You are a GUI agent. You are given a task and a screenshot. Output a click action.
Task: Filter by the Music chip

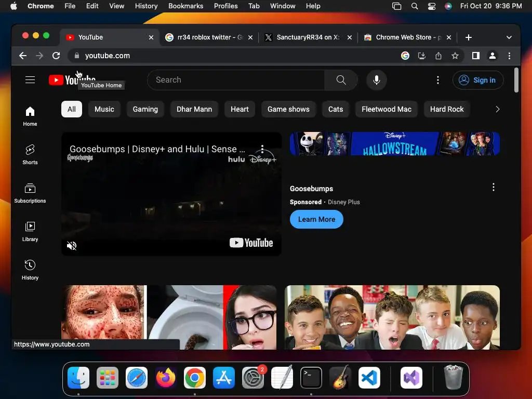104,109
